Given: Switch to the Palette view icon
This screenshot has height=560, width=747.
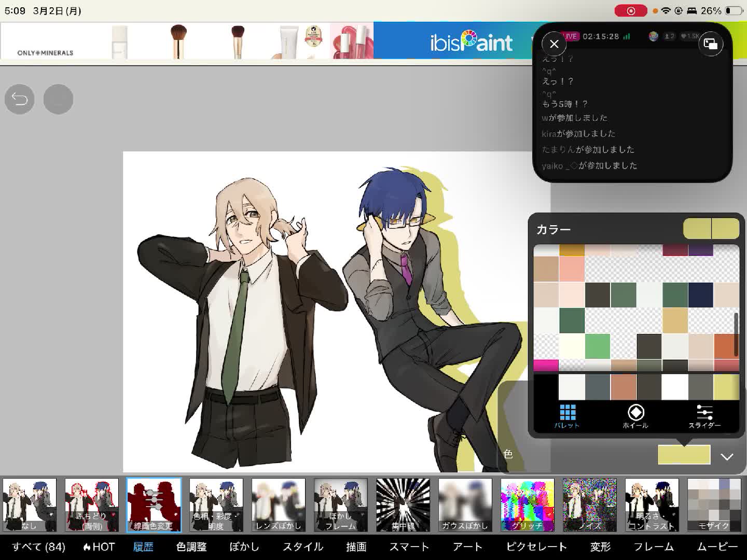Looking at the screenshot, I should [567, 416].
